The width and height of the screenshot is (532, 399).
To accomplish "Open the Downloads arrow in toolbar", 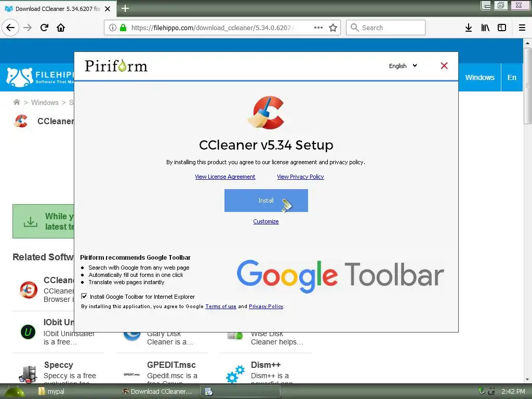I will click(469, 28).
